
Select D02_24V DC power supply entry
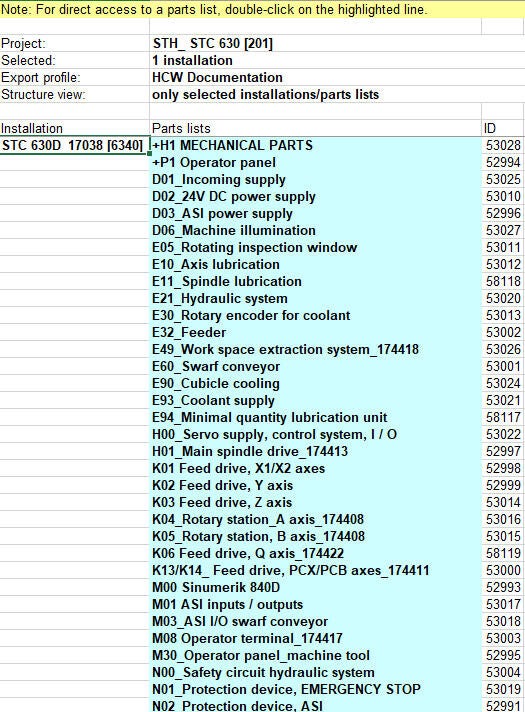coord(315,197)
